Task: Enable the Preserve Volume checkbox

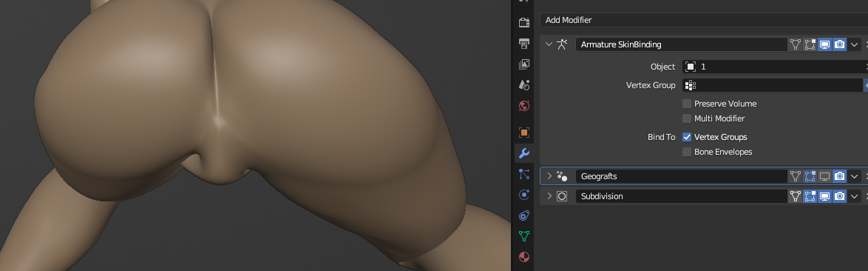Action: [x=686, y=104]
